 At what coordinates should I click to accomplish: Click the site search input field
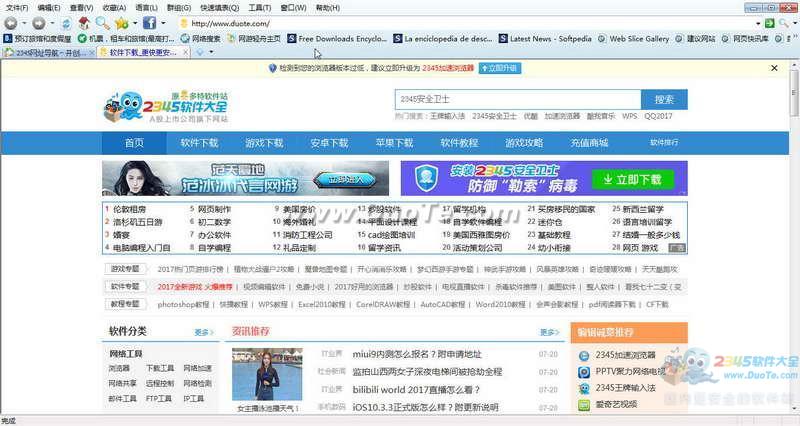click(518, 99)
